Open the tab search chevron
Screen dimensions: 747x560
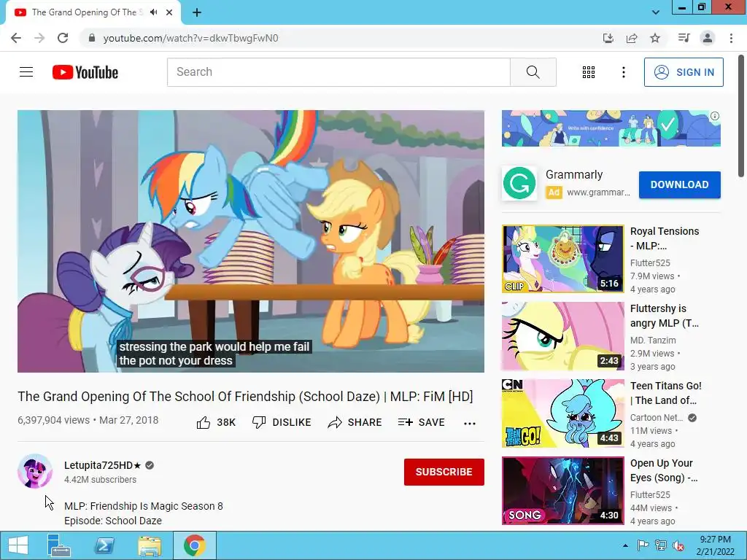[x=656, y=12]
